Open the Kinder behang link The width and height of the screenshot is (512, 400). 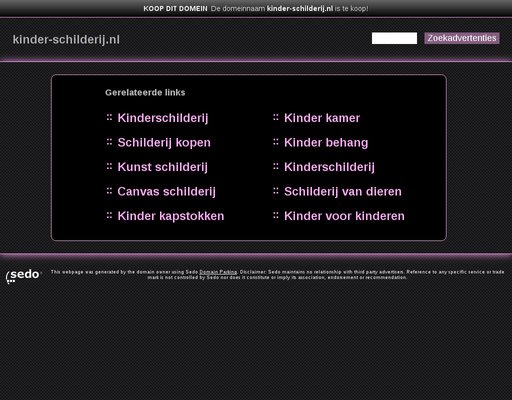click(x=326, y=143)
